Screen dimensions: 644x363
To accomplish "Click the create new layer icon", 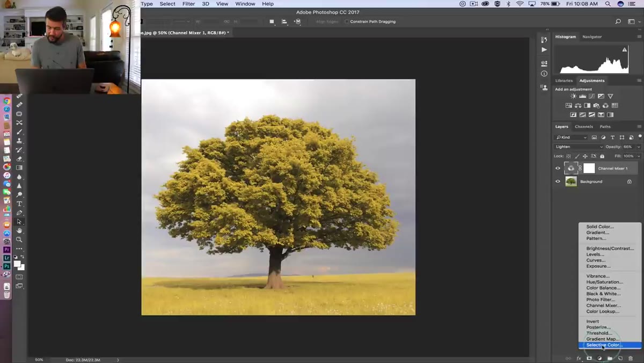I will coord(620,358).
